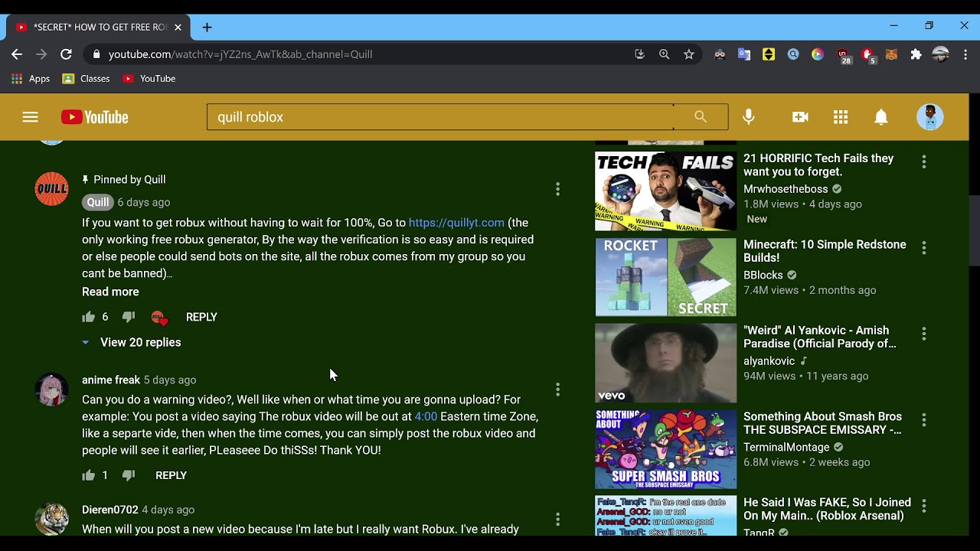Reply to anime freak's comment
This screenshot has width=980, height=551.
pyautogui.click(x=171, y=475)
